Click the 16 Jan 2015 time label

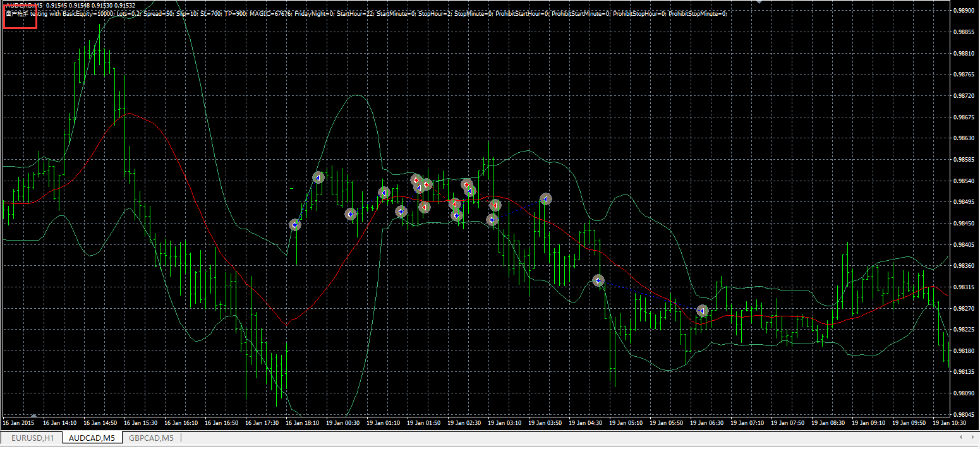(18, 422)
